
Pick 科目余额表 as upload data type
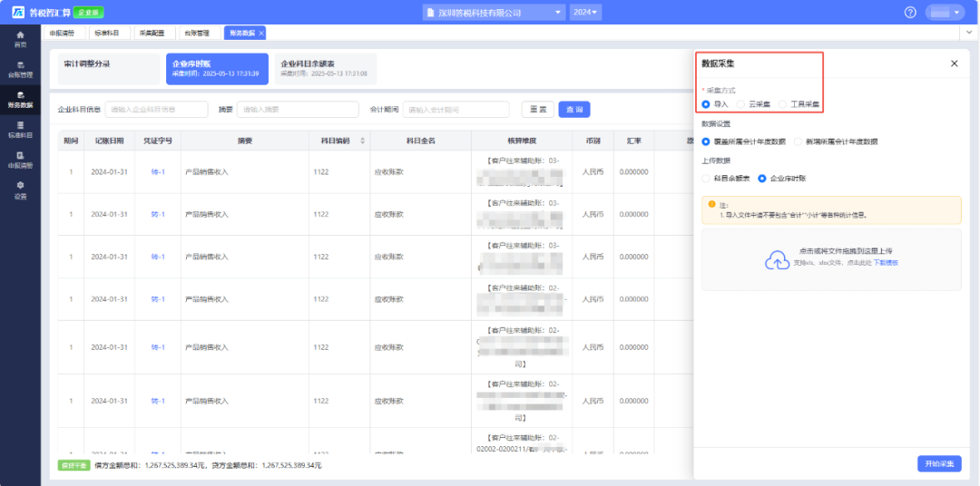tap(706, 179)
